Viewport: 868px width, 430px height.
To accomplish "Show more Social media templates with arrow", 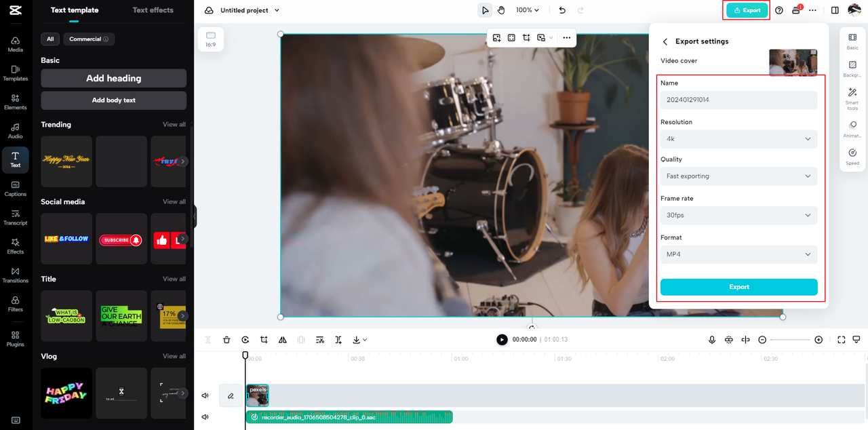I will tap(182, 239).
